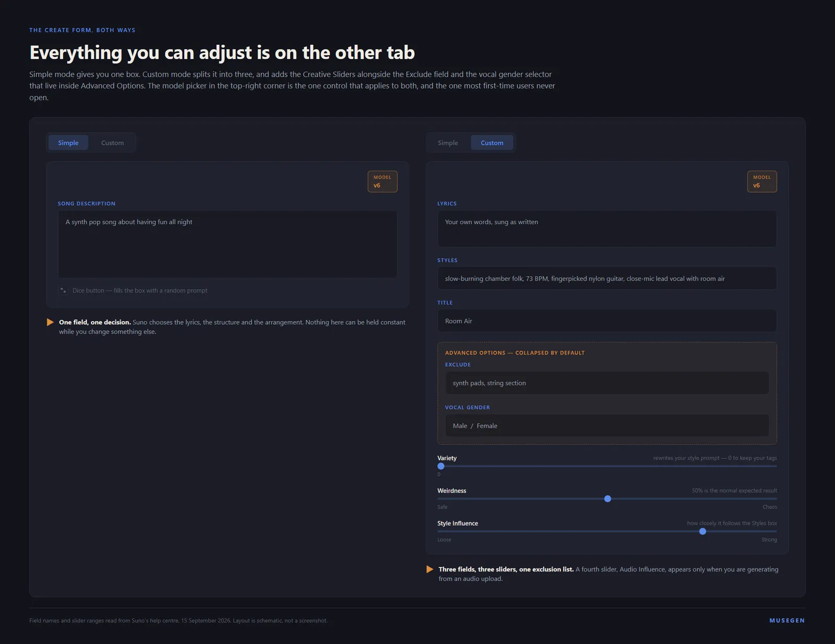This screenshot has height=644, width=835.
Task: Click 'One field, one decision.' caption
Action: (x=95, y=322)
